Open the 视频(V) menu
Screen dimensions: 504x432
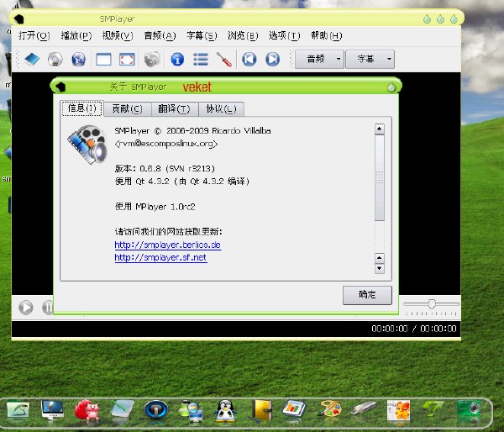118,35
